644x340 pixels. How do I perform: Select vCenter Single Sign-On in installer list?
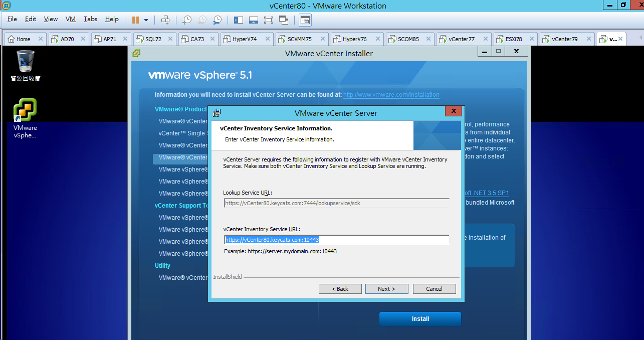coord(182,133)
